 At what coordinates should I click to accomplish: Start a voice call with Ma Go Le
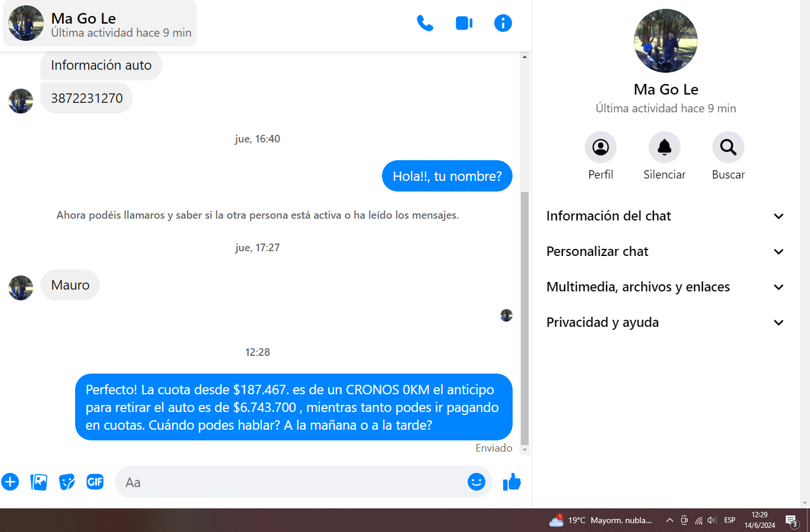(425, 23)
